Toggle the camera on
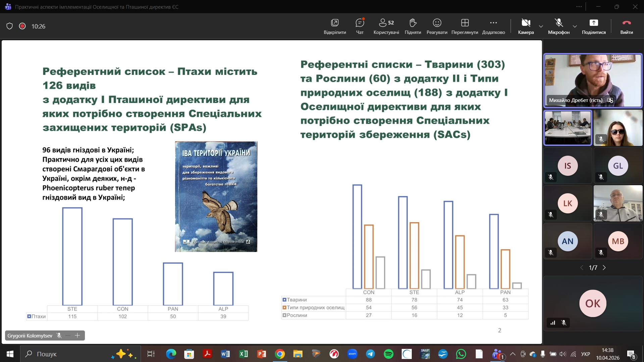Image resolution: width=644 pixels, height=362 pixels. pos(526,26)
